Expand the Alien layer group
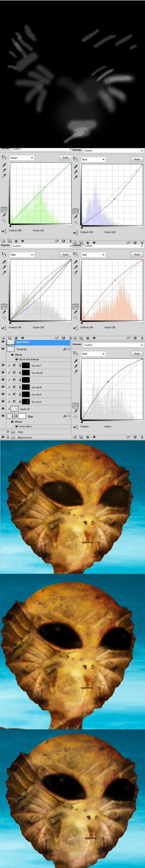145x868 pixels. click(x=8, y=432)
